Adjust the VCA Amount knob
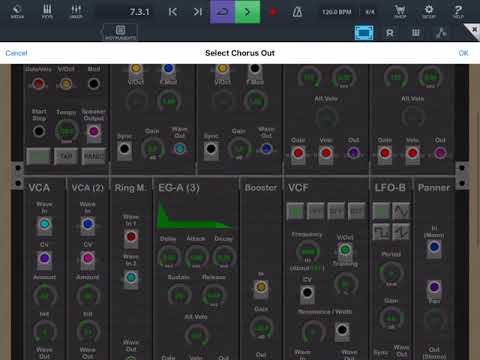480x360 pixels. point(44,295)
